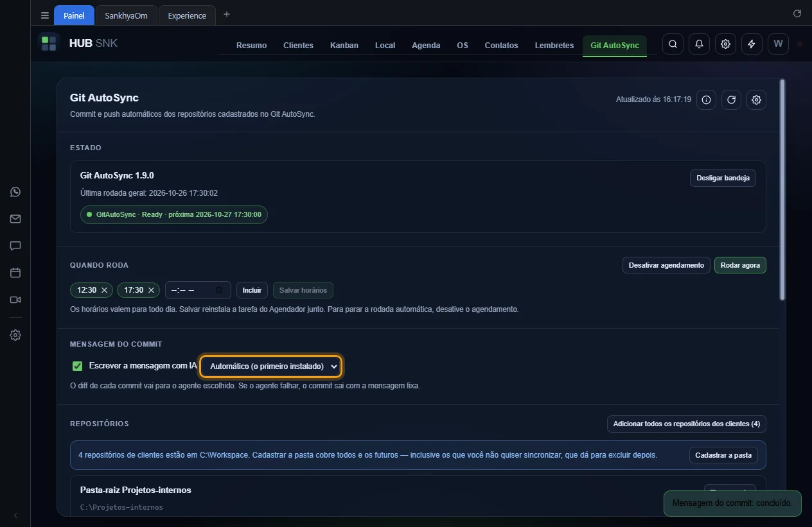This screenshot has width=812, height=527.
Task: Open the hamburger menu next to Painel tab
Action: tap(44, 15)
